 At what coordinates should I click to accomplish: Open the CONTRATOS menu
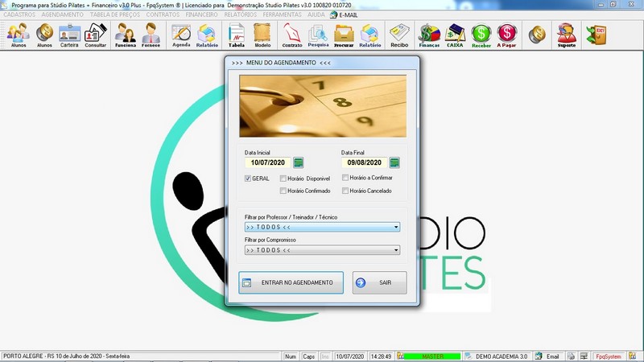(163, 14)
